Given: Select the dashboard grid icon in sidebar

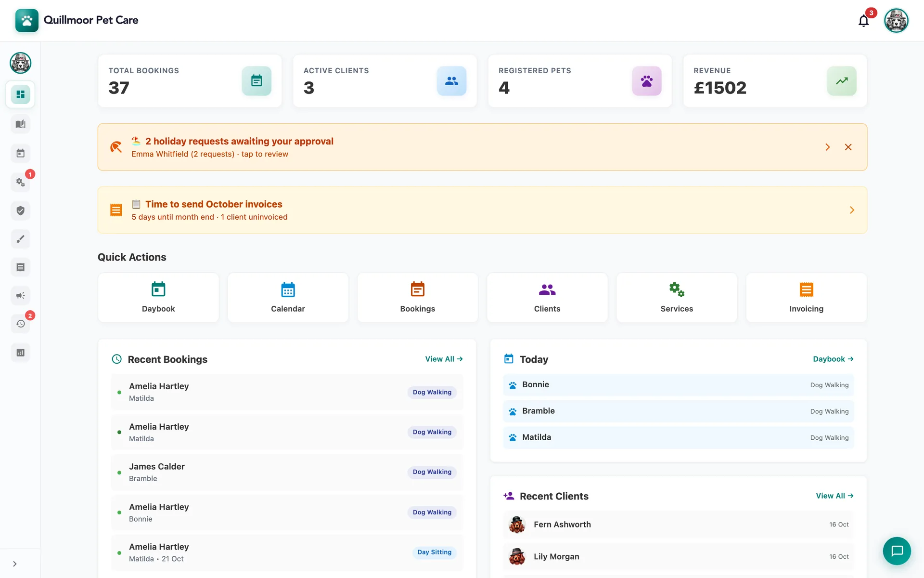Looking at the screenshot, I should (x=20, y=94).
